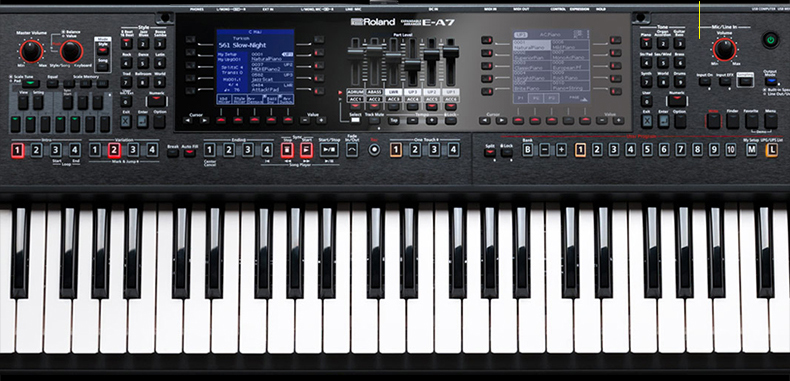The image size is (790, 381).
Task: Open the Finder button
Action: 733,121
